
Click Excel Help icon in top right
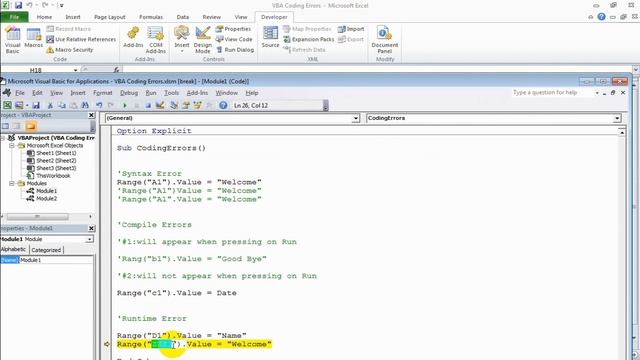coord(601,17)
